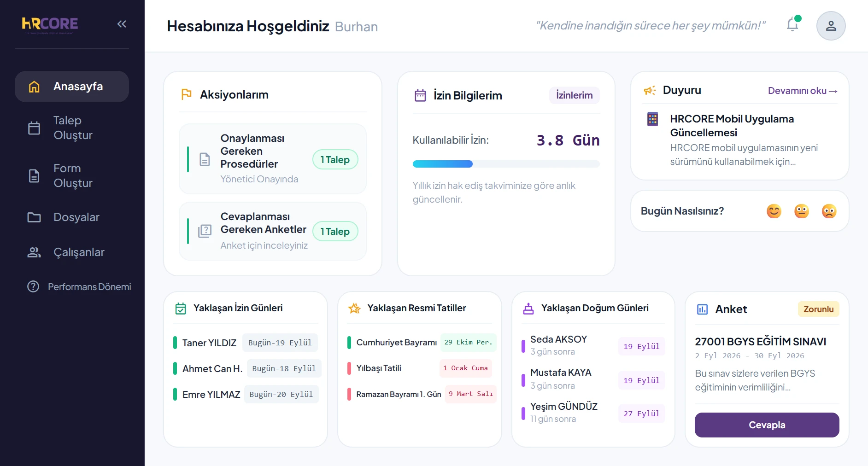Click Yaklaşan İzin Günleri calendar-check icon

coord(181,309)
